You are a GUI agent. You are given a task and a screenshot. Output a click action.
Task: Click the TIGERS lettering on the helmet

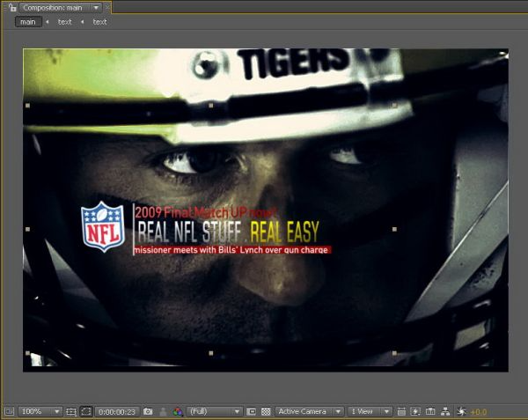coord(293,62)
